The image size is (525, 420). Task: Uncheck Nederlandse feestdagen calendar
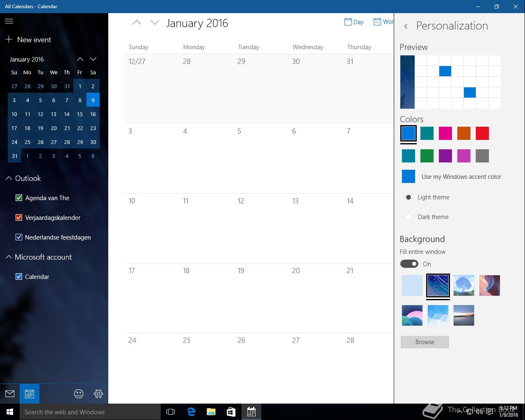(x=19, y=237)
